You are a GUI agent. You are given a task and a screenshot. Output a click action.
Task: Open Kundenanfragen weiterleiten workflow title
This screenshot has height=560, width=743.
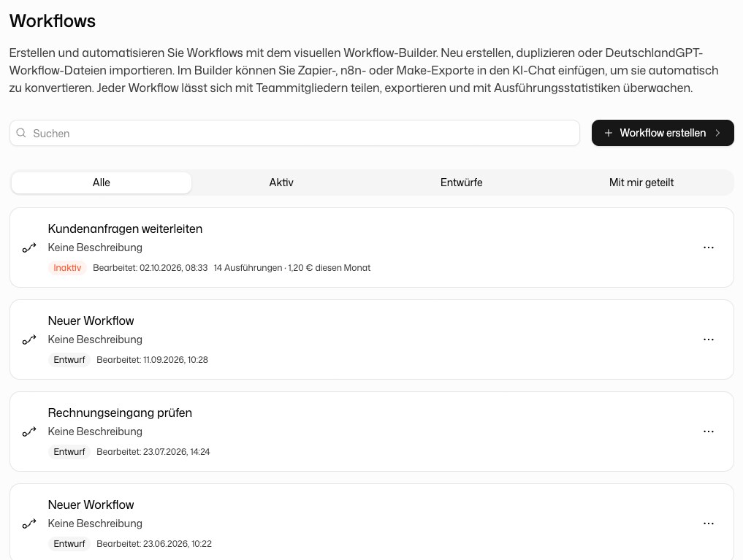125,229
